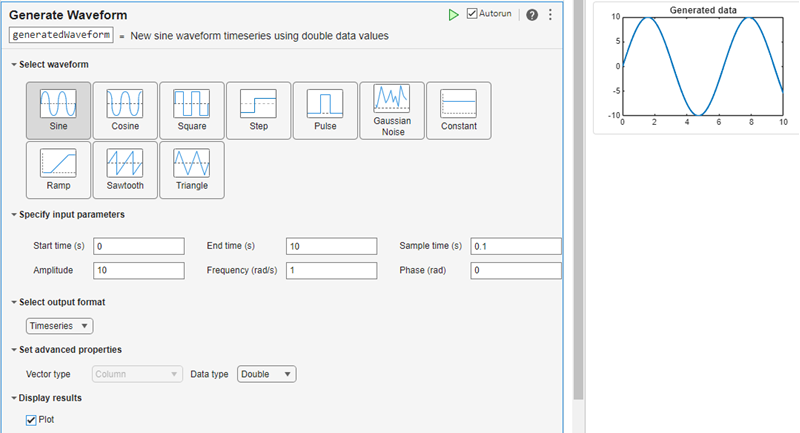Screen dimensions: 800x433
Task: Click the green Run task button
Action: (453, 15)
